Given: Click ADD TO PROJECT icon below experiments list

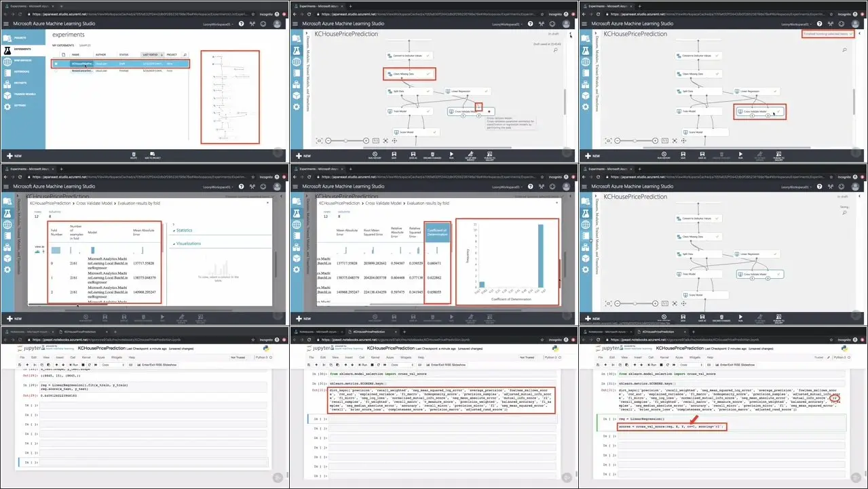Looking at the screenshot, I should (153, 155).
